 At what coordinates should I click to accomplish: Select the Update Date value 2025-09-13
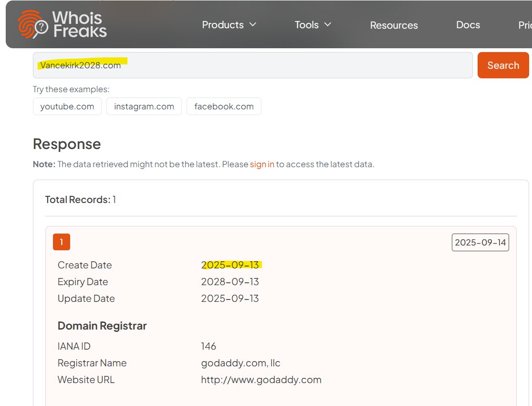click(230, 299)
